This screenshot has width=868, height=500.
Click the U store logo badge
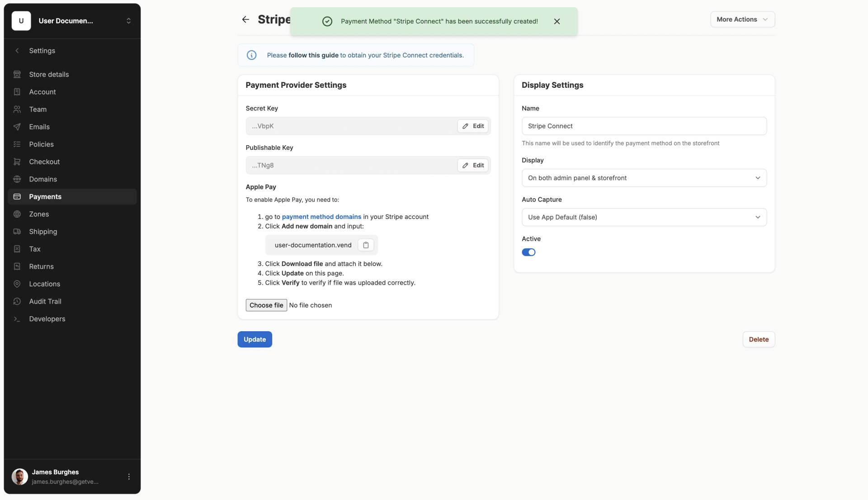click(x=21, y=21)
